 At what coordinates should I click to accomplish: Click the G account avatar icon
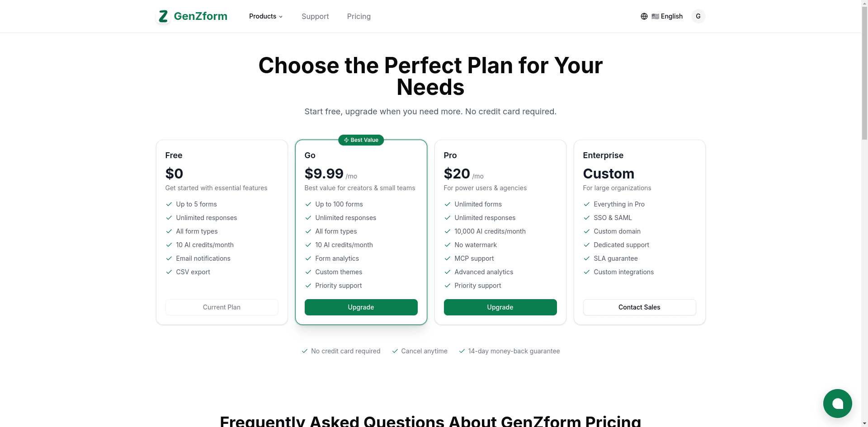point(698,16)
